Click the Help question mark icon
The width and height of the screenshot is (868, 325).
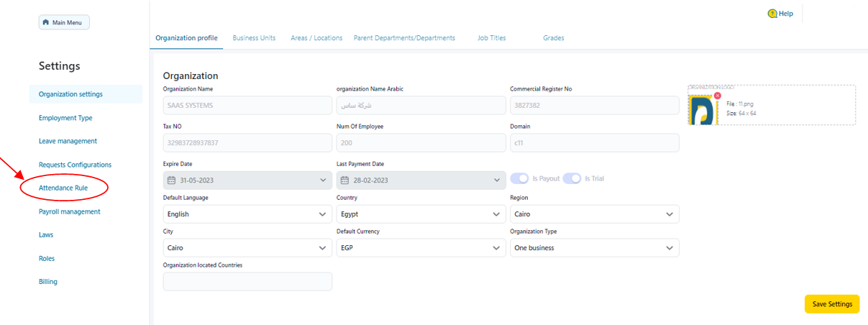coord(772,14)
